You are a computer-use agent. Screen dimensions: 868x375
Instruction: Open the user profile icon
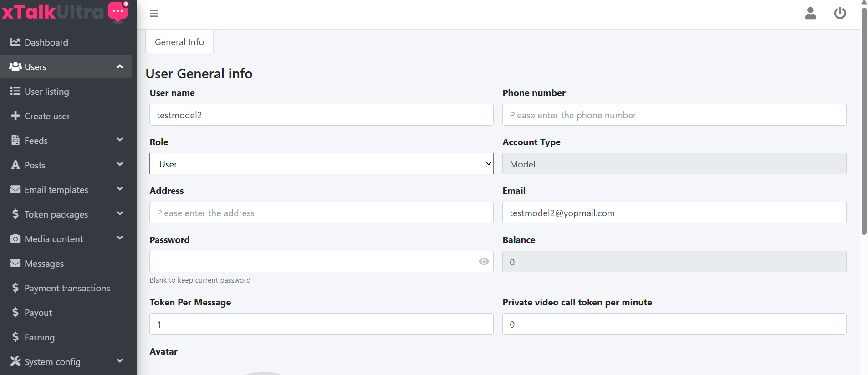click(810, 13)
